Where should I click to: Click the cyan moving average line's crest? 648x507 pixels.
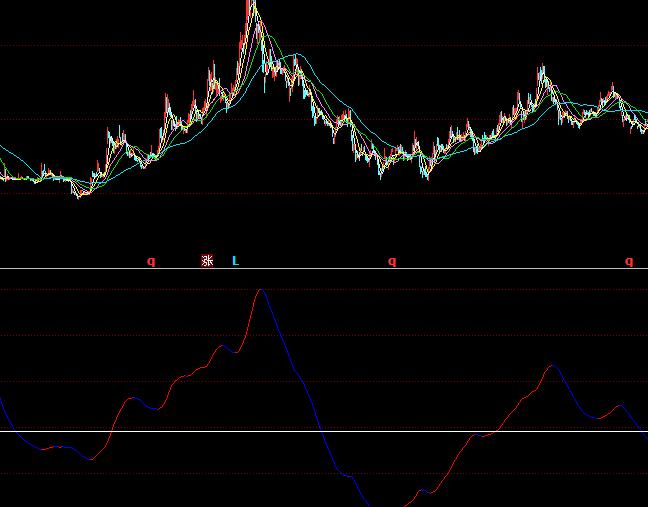(296, 56)
